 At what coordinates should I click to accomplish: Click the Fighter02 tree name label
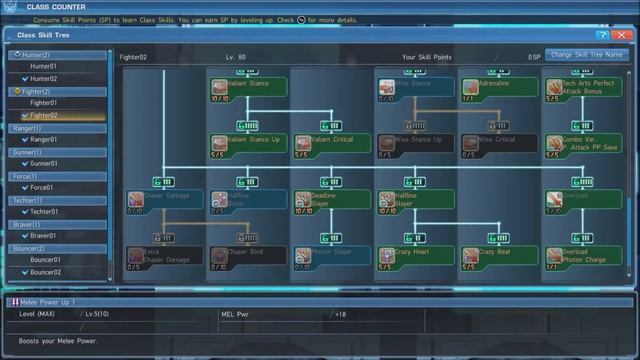point(133,57)
